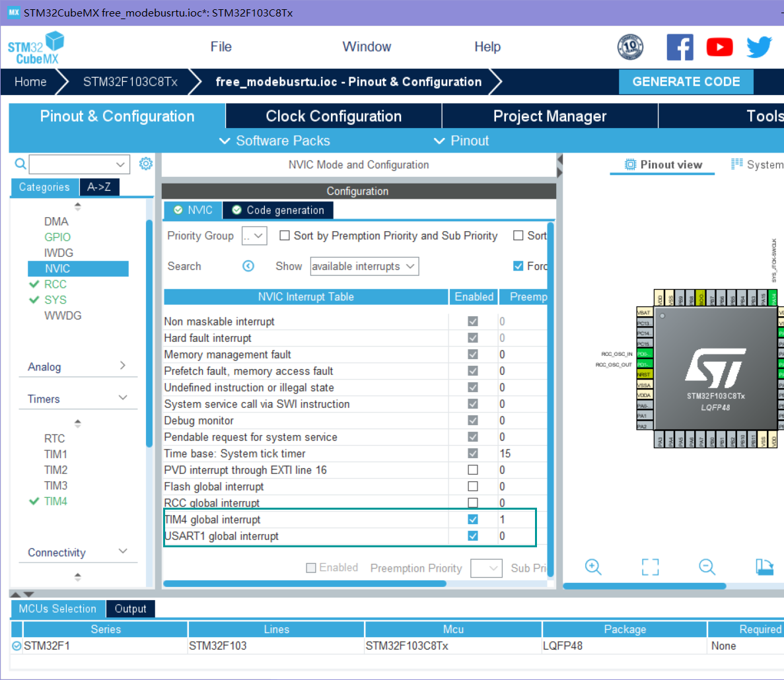This screenshot has height=680, width=784.
Task: Select RCC in the System Core list
Action: 55,285
